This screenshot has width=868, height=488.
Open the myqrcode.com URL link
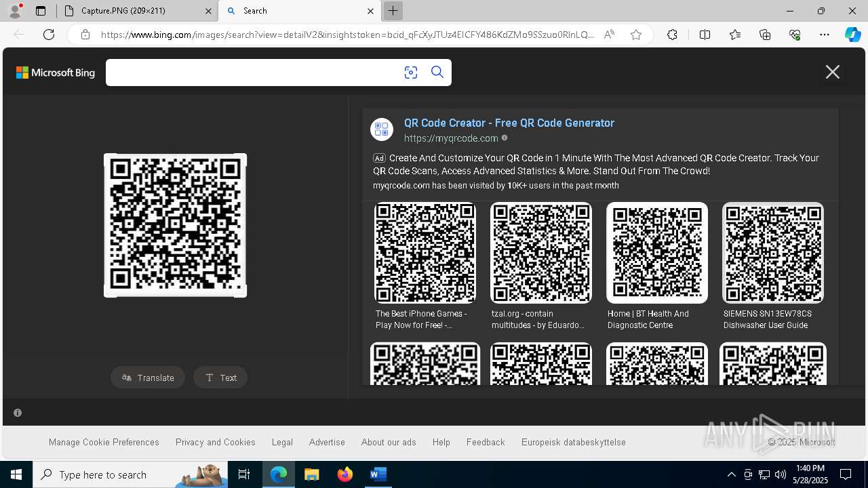pos(451,138)
